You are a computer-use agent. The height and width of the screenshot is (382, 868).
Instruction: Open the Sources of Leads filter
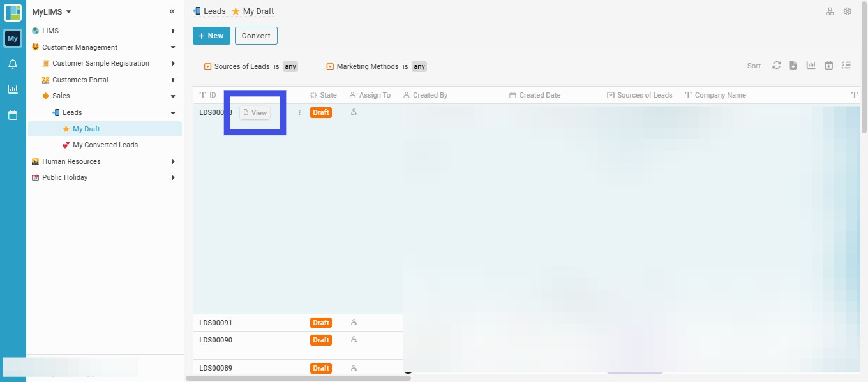coord(251,66)
